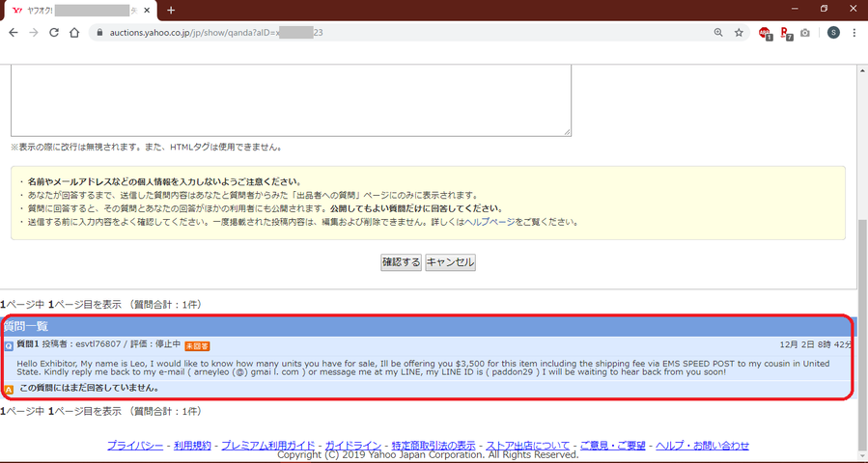868x463 pixels.
Task: Open the ご意見・ご要望 link
Action: click(613, 446)
